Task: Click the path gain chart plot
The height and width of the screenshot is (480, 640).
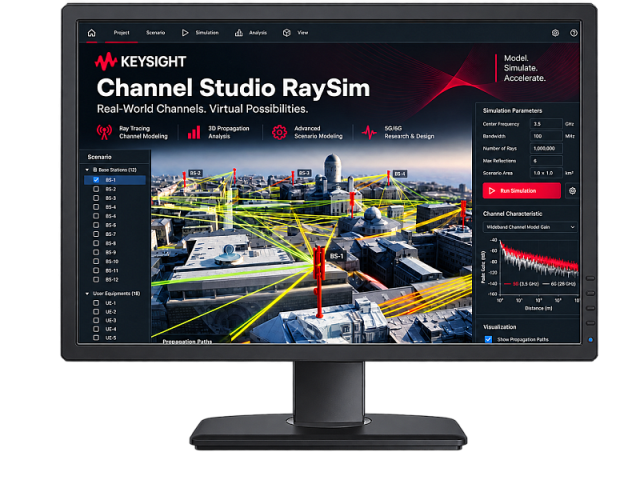Action: [538, 266]
